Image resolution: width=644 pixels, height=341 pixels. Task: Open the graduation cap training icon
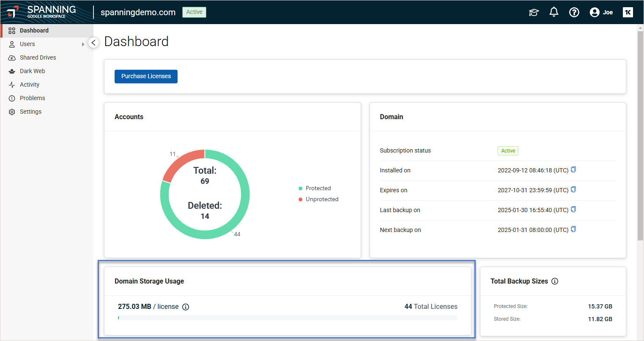[x=534, y=12]
